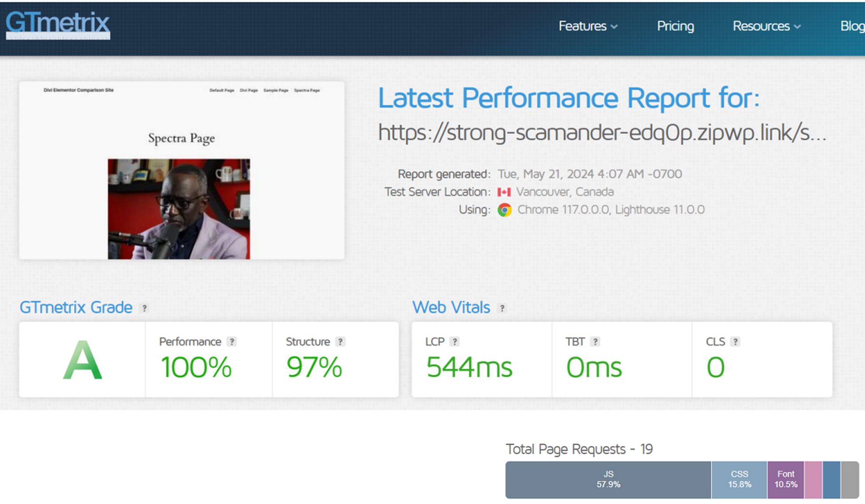
Task: Click the Canadian flag icon
Action: (505, 191)
